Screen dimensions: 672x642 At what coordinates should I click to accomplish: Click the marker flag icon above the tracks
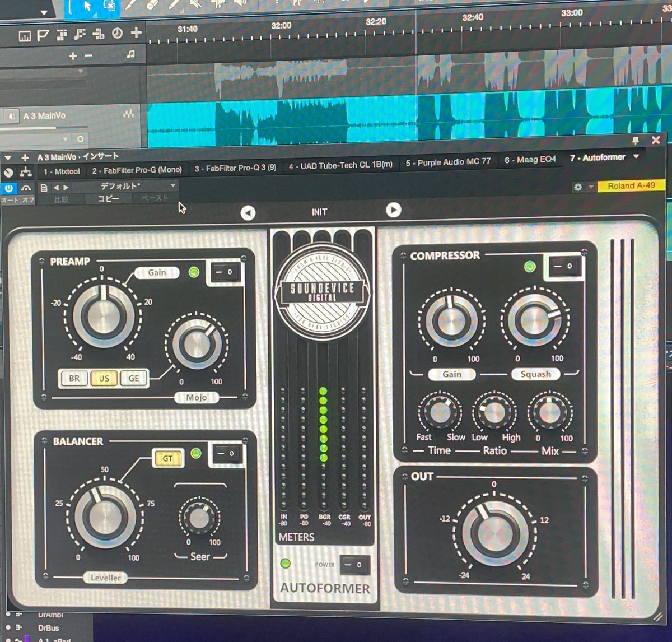click(43, 35)
